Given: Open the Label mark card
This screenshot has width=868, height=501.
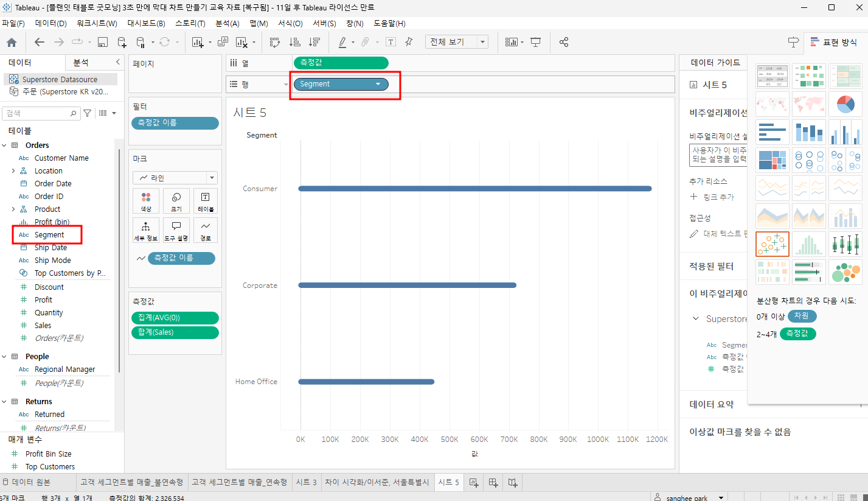Looking at the screenshot, I should (205, 201).
